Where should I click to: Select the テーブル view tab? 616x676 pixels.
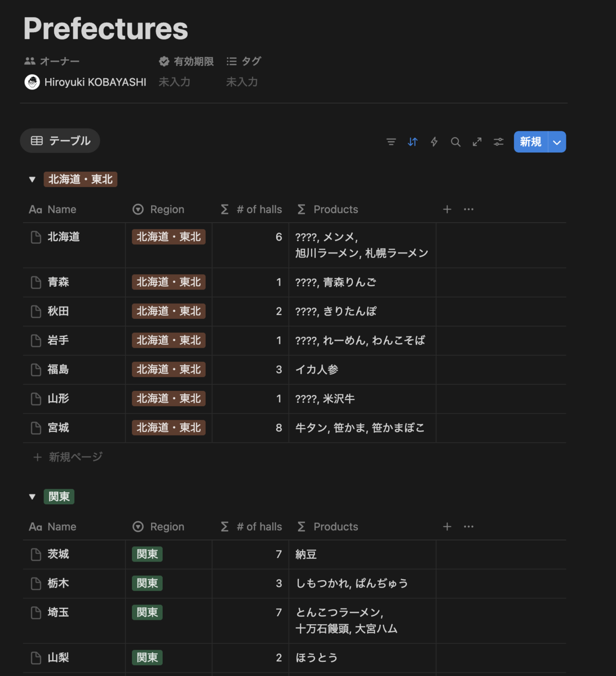tap(60, 141)
